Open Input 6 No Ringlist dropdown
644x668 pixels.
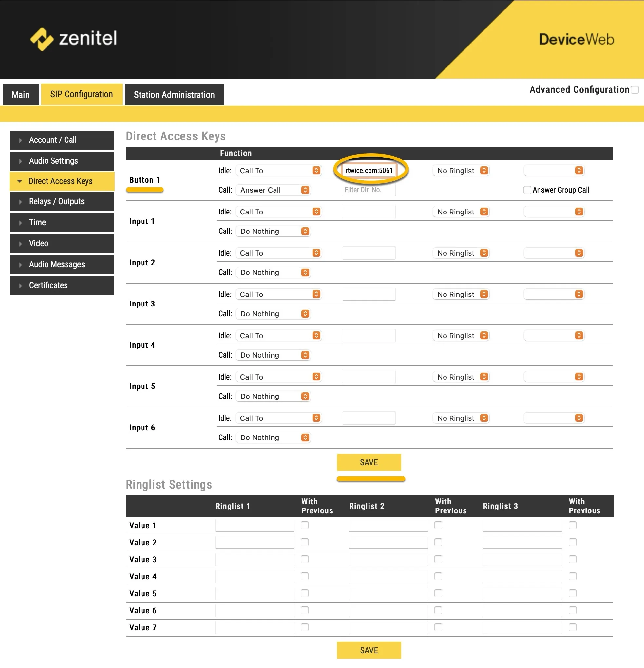point(461,418)
